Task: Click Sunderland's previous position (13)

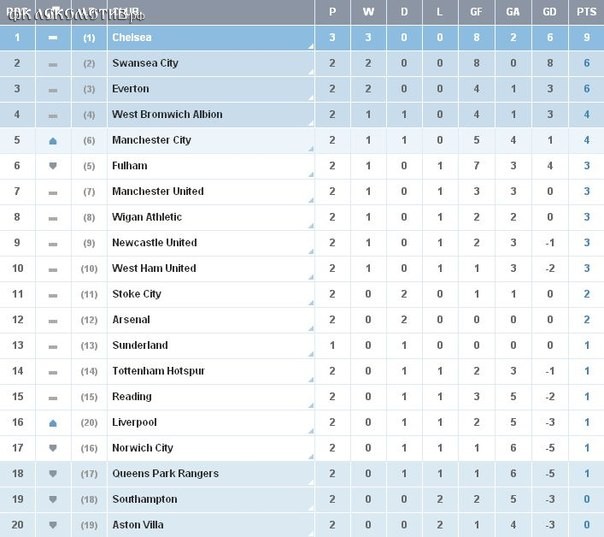Action: tap(89, 346)
